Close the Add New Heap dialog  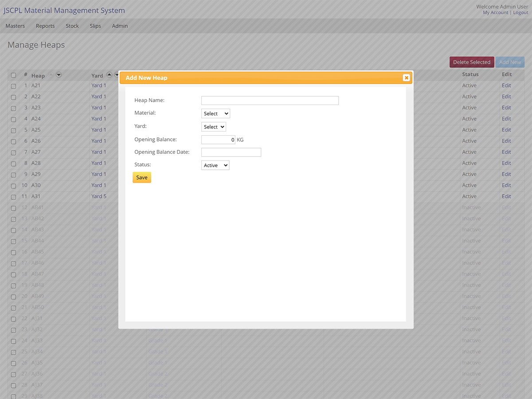[x=406, y=78]
